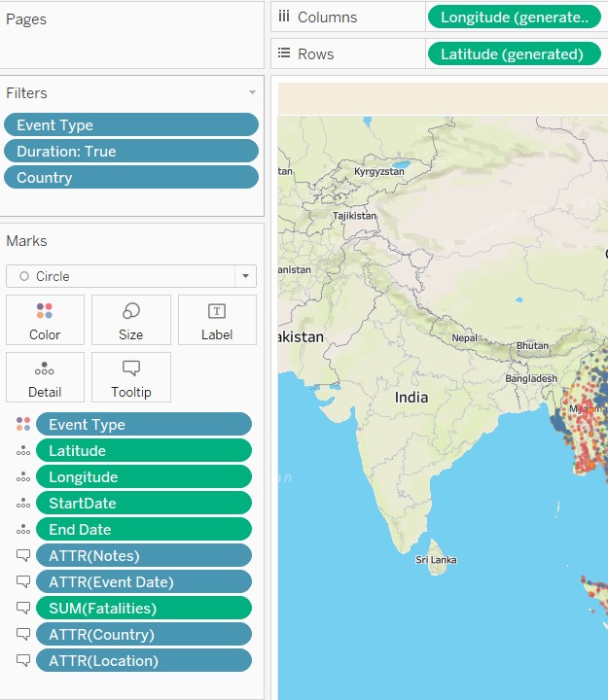Open the Size marks card

tap(130, 321)
